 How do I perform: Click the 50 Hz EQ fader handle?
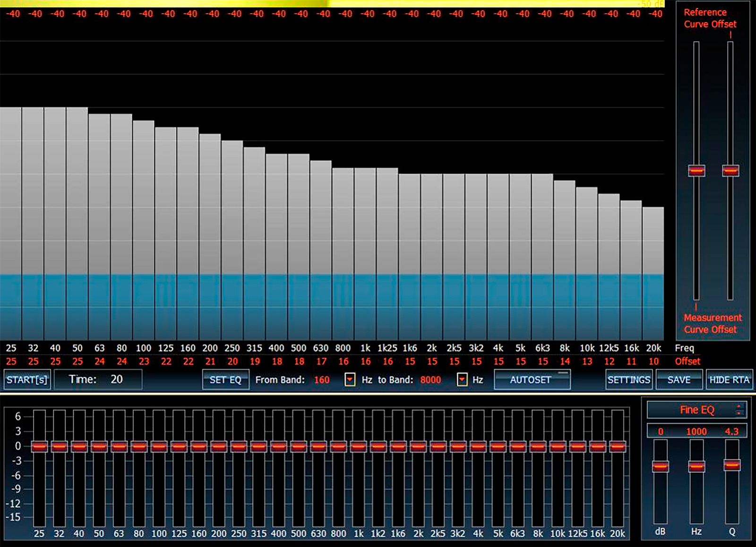[x=99, y=446]
